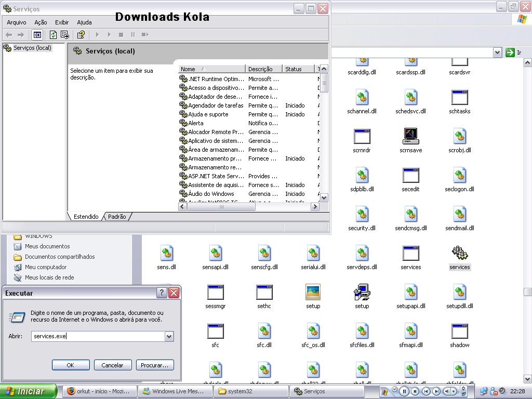Select the setup file with landscape picture icon
Viewport: 532px width, 399px height.
(x=313, y=292)
